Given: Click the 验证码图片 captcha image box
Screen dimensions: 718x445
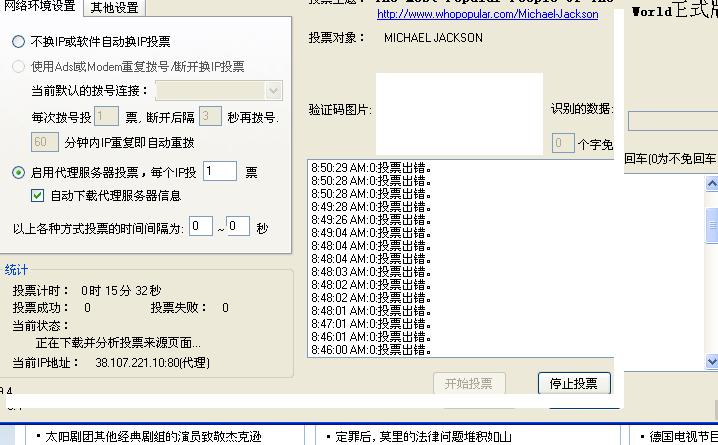Looking at the screenshot, I should pos(459,113).
